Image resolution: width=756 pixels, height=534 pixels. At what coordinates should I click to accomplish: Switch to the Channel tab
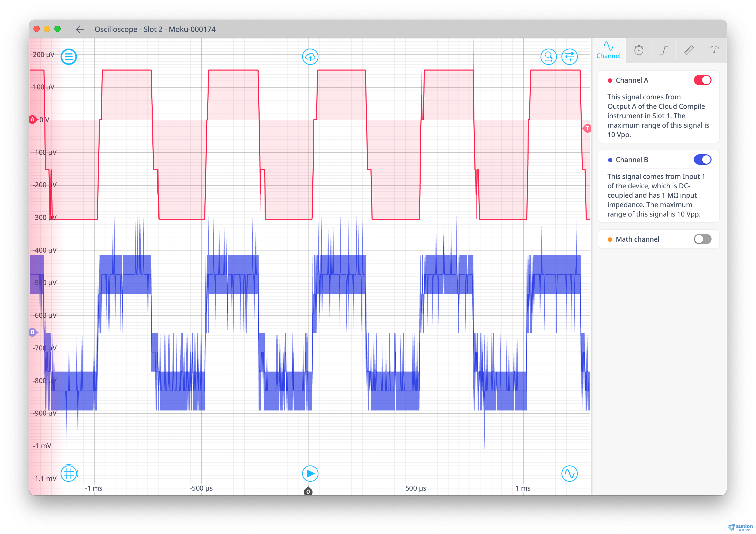tap(609, 50)
